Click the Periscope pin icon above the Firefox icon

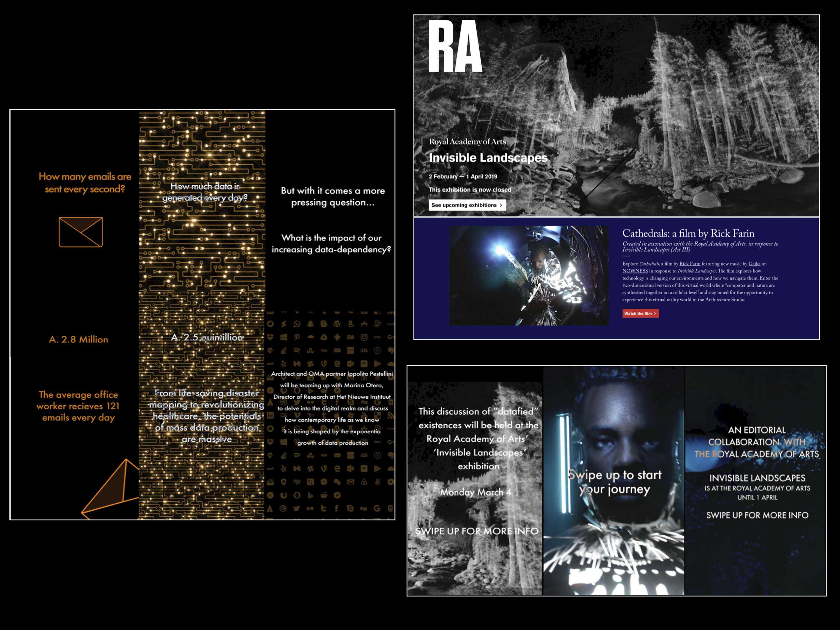284,482
